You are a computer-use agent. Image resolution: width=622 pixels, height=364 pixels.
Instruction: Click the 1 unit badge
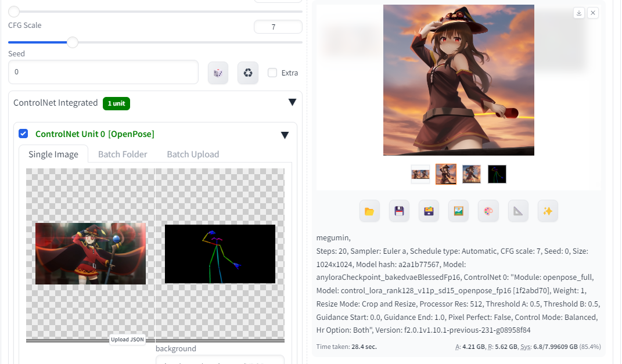click(x=116, y=103)
